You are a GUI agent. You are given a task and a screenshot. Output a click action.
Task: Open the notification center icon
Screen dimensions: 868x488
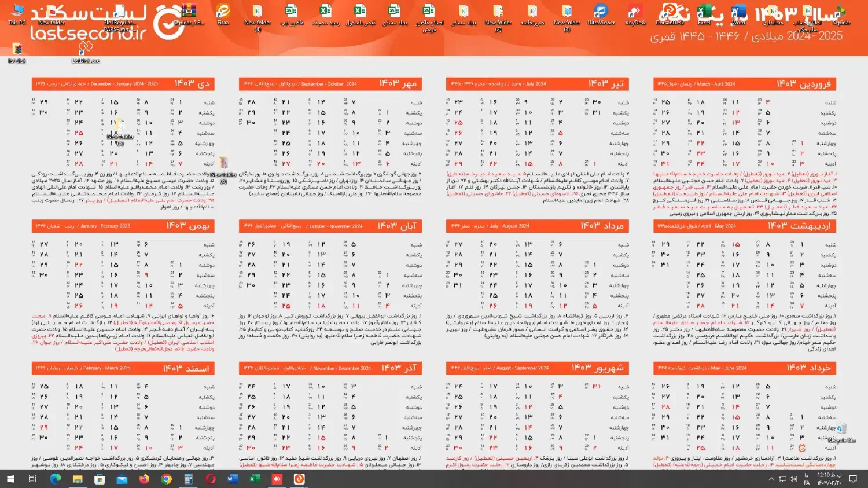(x=853, y=479)
